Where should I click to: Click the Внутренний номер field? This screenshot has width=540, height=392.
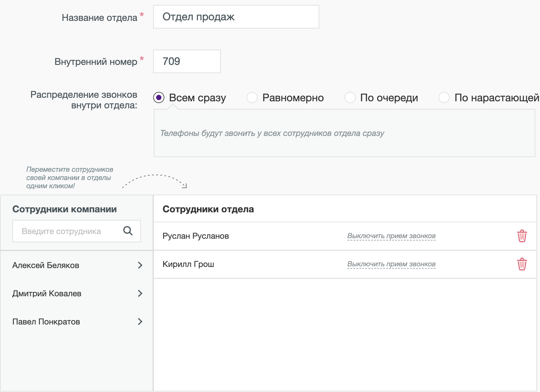(x=187, y=61)
